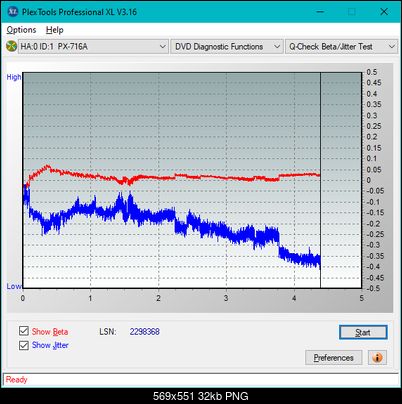Image resolution: width=402 pixels, height=404 pixels.
Task: Click the red Ready status text
Action: [x=17, y=379]
